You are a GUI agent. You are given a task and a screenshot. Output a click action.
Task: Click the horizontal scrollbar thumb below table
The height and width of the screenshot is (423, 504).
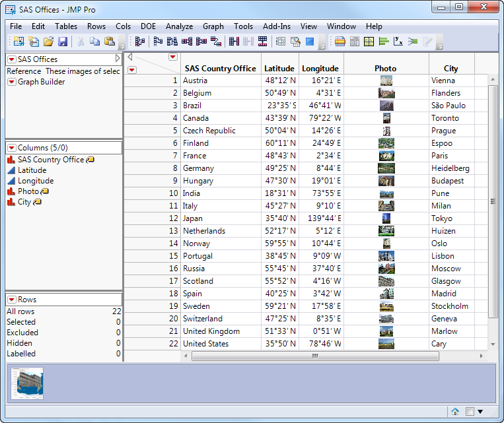click(x=314, y=356)
